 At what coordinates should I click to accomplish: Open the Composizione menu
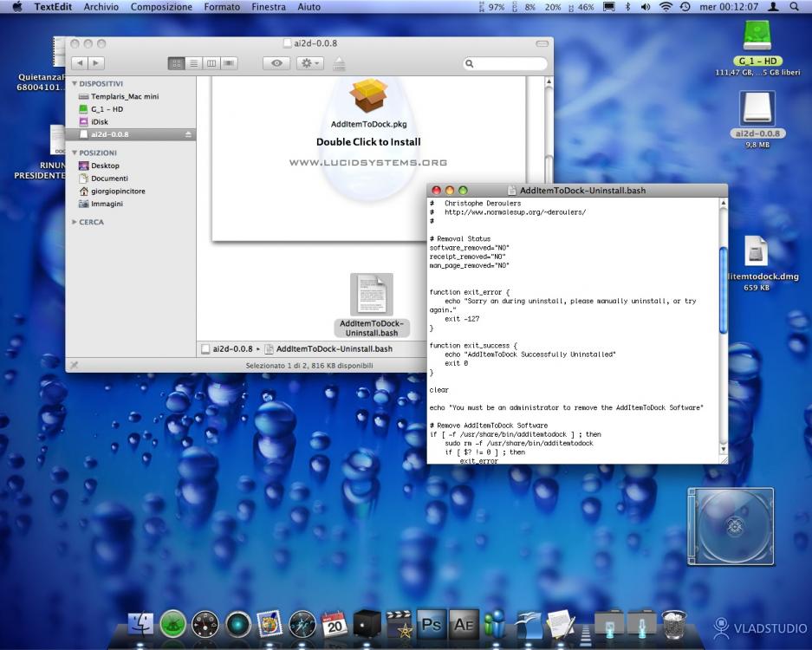point(161,7)
